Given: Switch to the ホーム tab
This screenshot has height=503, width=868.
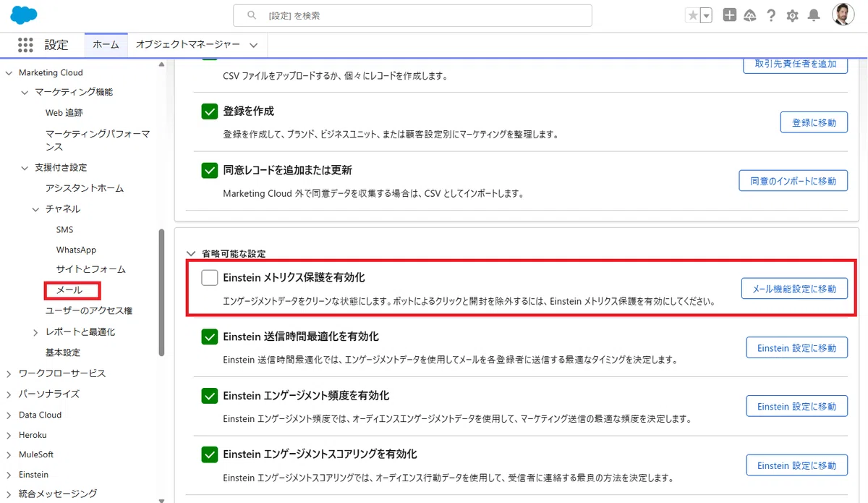Looking at the screenshot, I should [106, 45].
